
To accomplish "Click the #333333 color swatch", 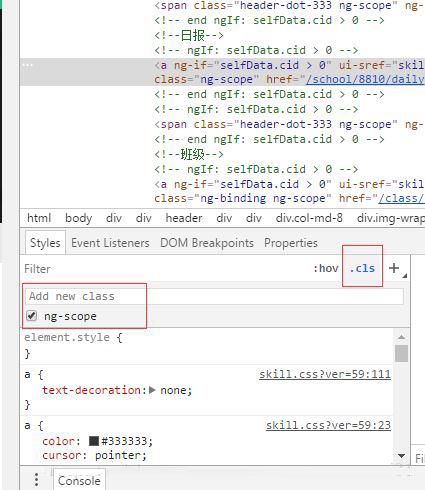I will pyautogui.click(x=94, y=441).
